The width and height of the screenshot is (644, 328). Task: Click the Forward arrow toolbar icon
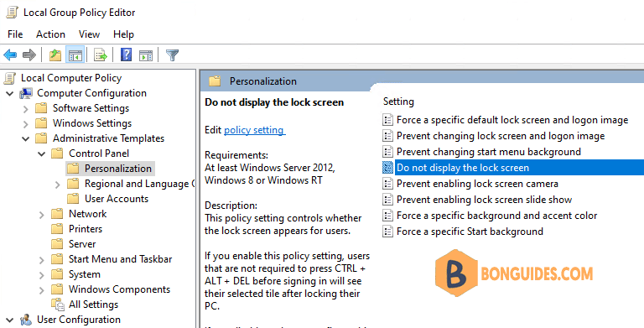click(29, 55)
